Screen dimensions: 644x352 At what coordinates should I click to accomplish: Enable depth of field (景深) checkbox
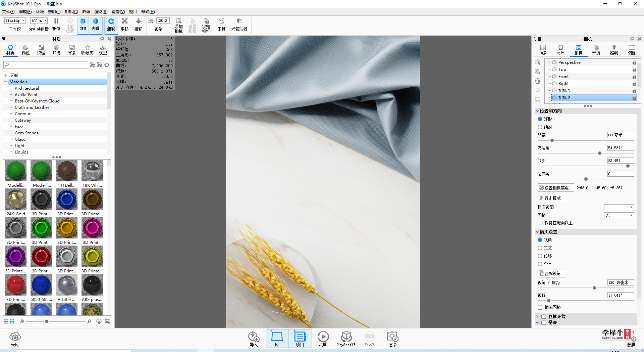pyautogui.click(x=544, y=322)
